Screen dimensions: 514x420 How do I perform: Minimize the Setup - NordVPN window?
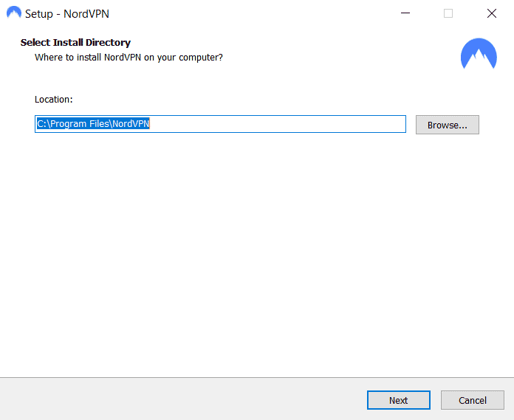coord(405,13)
